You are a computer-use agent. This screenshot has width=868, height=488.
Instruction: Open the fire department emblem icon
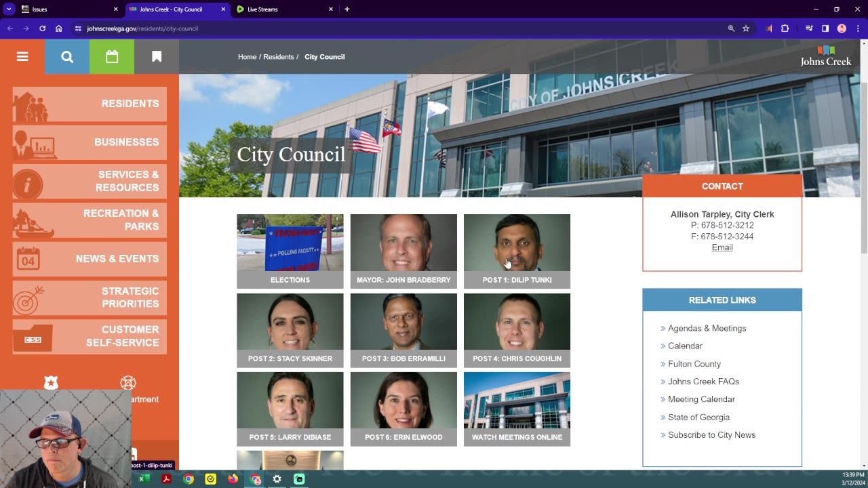click(128, 383)
